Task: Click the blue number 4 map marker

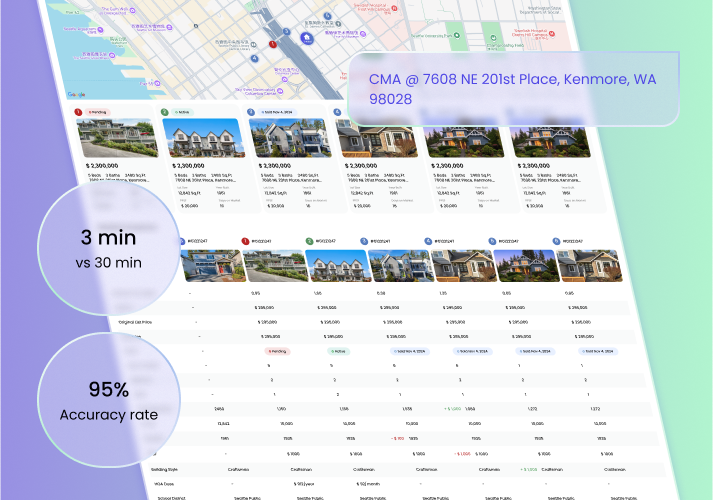Action: [x=255, y=58]
